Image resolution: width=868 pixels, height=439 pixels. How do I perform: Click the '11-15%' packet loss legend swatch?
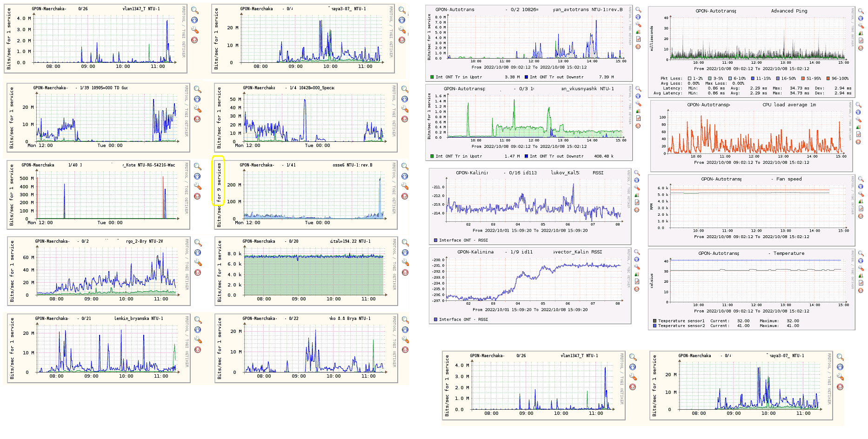click(x=753, y=79)
